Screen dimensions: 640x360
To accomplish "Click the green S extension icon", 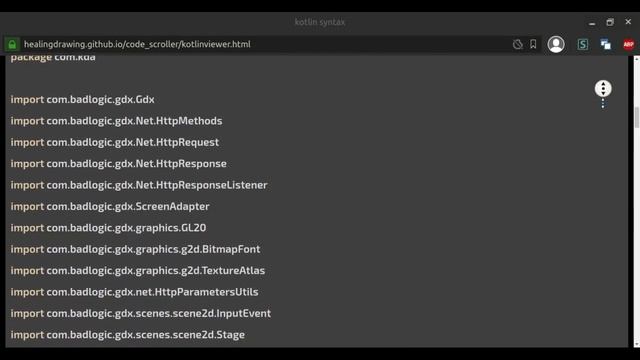I will pyautogui.click(x=582, y=44).
